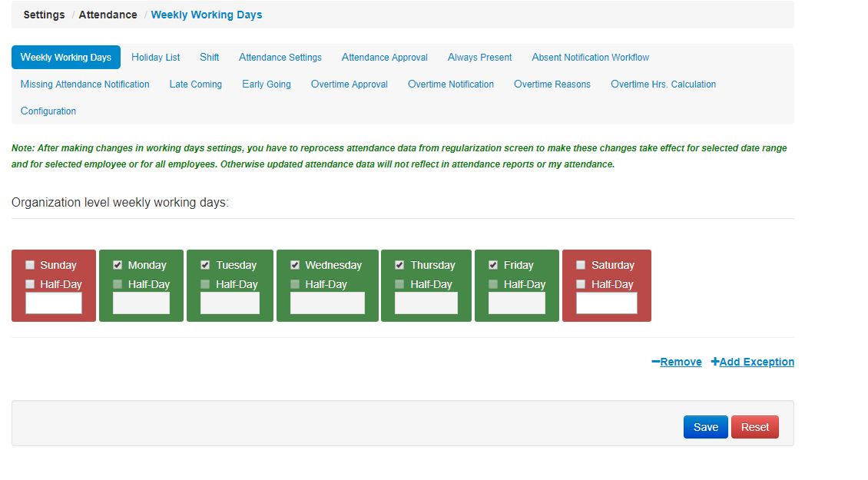This screenshot has height=480, width=868.
Task: Open the Overtime Approval tab
Action: click(349, 84)
